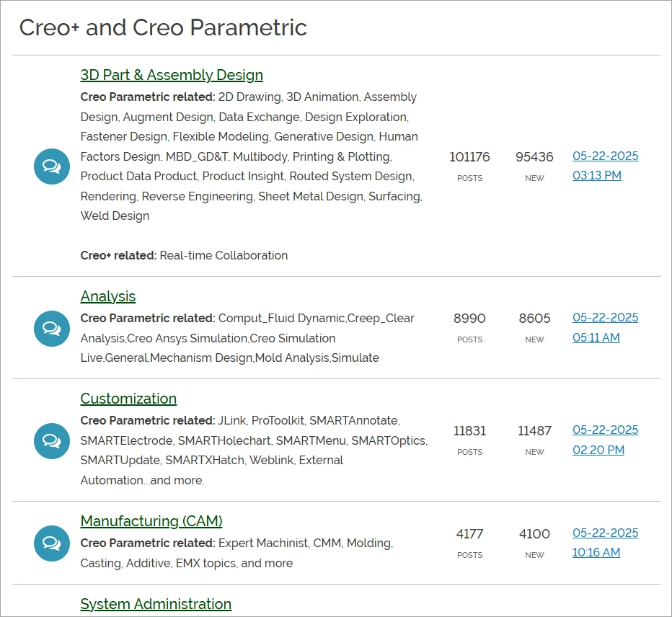Viewport: 672px width, 617px height.
Task: Click the Customization forum chat bubble icon
Action: 52,441
